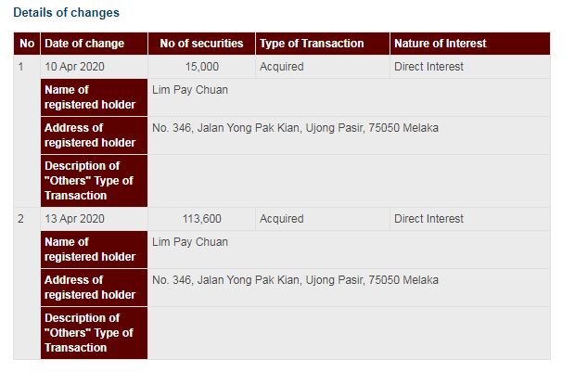Click 'Acquired' in the first row
The image size is (588, 372).
pos(282,67)
